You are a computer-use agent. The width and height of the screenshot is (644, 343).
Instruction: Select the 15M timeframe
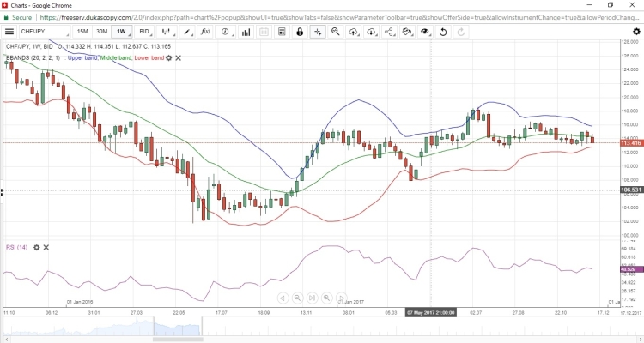click(82, 32)
